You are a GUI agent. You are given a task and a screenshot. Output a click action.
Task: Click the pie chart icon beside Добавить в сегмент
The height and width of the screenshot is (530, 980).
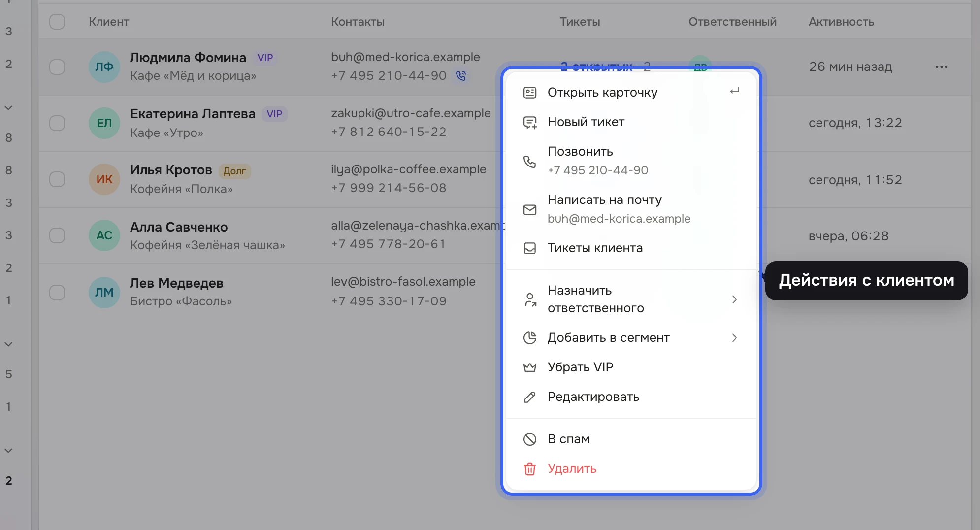click(530, 338)
